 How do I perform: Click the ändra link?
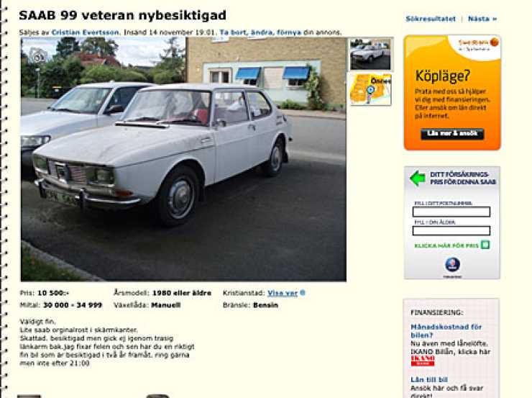[262, 32]
